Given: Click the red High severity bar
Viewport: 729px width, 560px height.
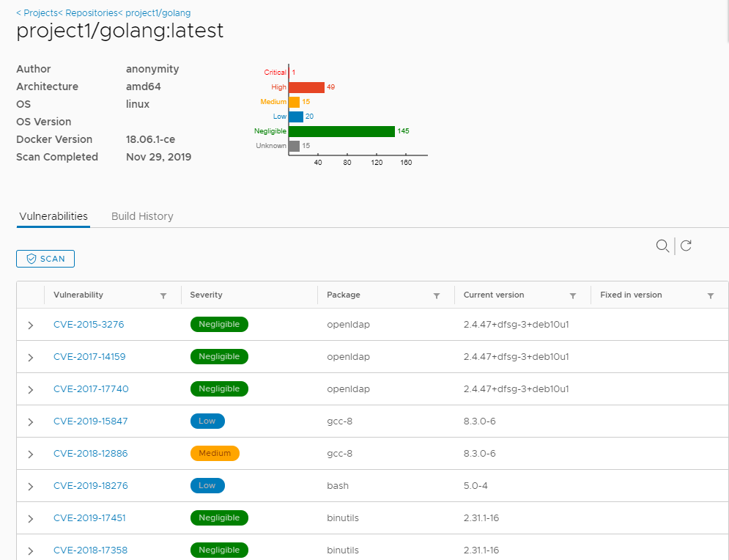Looking at the screenshot, I should point(306,87).
